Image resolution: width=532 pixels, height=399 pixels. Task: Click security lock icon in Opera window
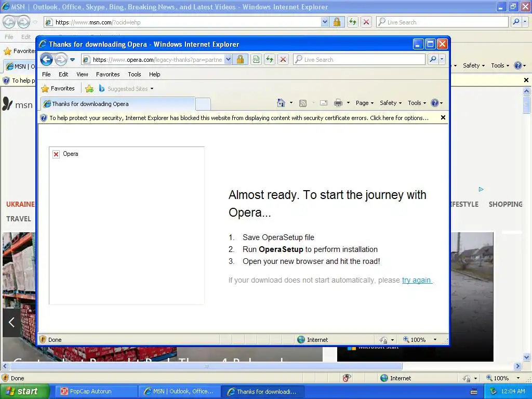(x=240, y=60)
